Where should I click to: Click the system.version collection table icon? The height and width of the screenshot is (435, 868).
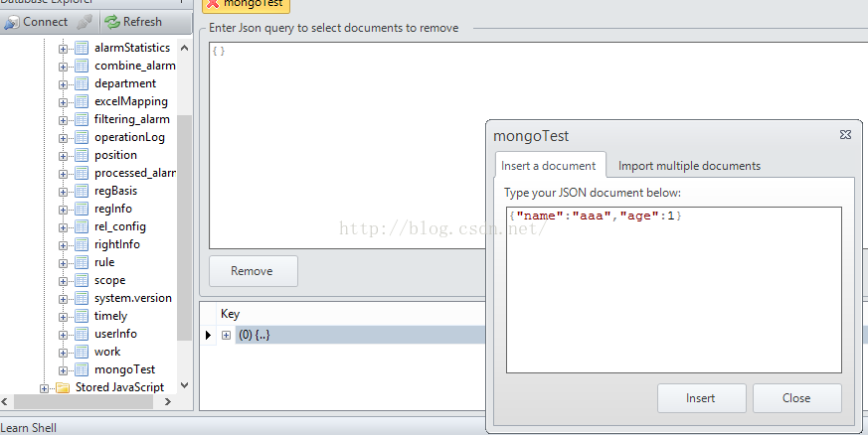point(82,298)
